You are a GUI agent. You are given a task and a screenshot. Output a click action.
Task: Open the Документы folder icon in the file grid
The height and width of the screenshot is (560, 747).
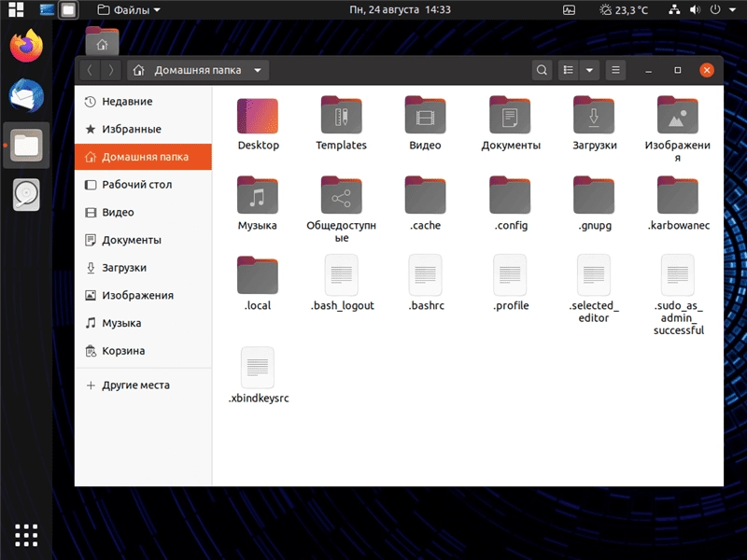(x=510, y=115)
